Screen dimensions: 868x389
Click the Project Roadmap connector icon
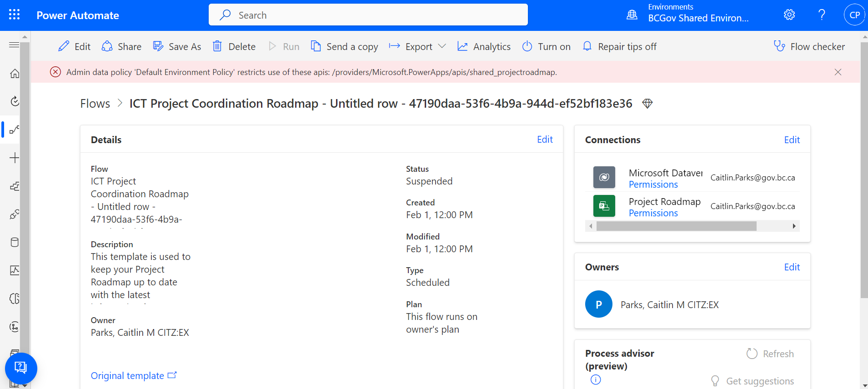(604, 206)
